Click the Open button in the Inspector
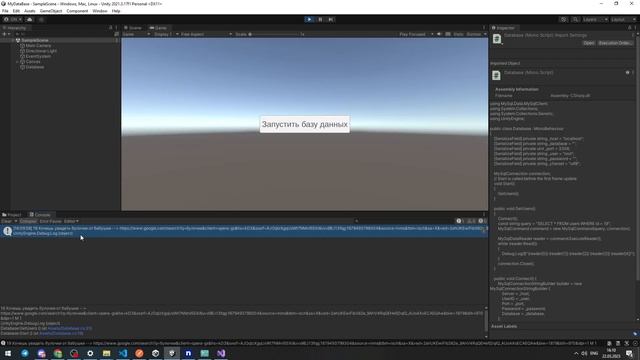640x360 pixels. pyautogui.click(x=589, y=43)
